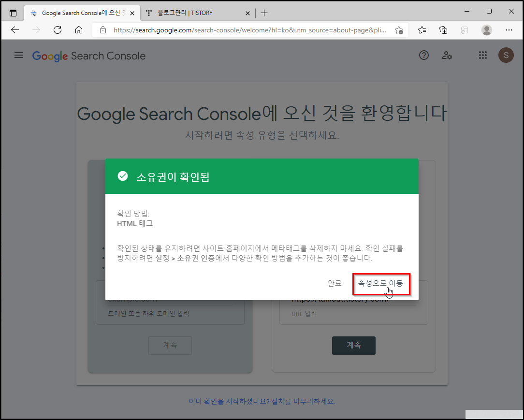Click the Google Search Console logo

coord(89,56)
